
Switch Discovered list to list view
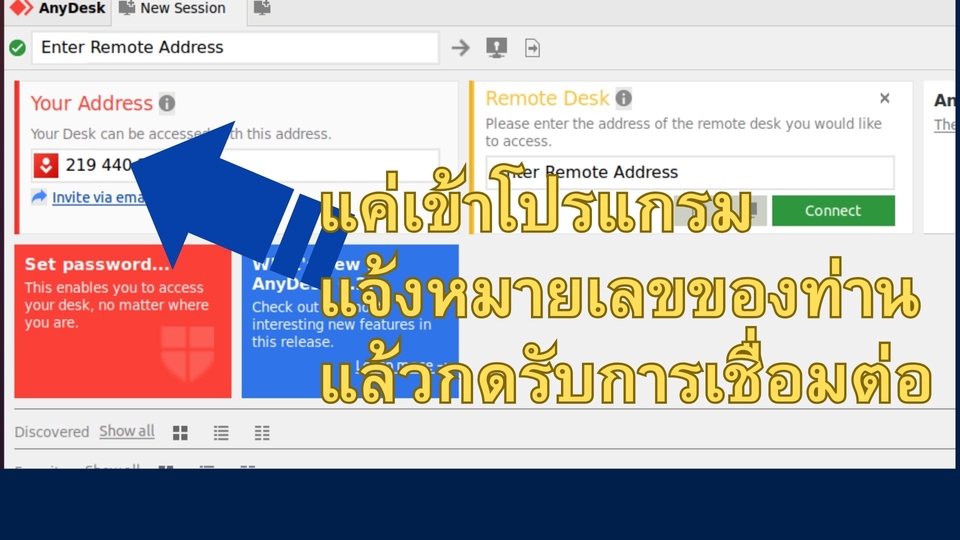[221, 433]
